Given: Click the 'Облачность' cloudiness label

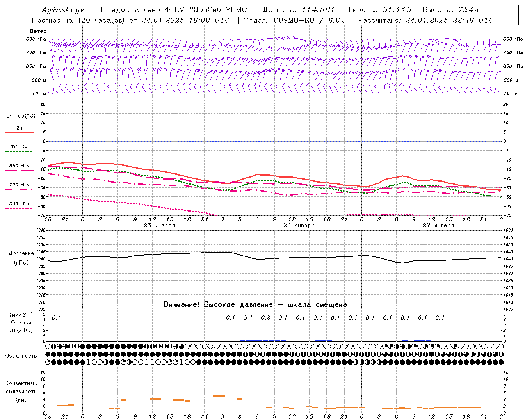Looking at the screenshot, I should tap(21, 356).
